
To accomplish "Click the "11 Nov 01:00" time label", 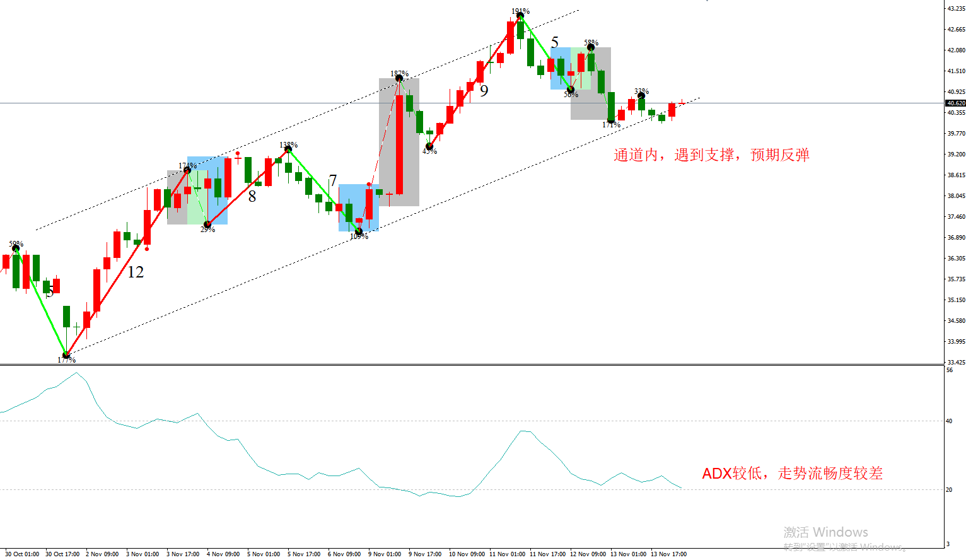I will point(507,554).
